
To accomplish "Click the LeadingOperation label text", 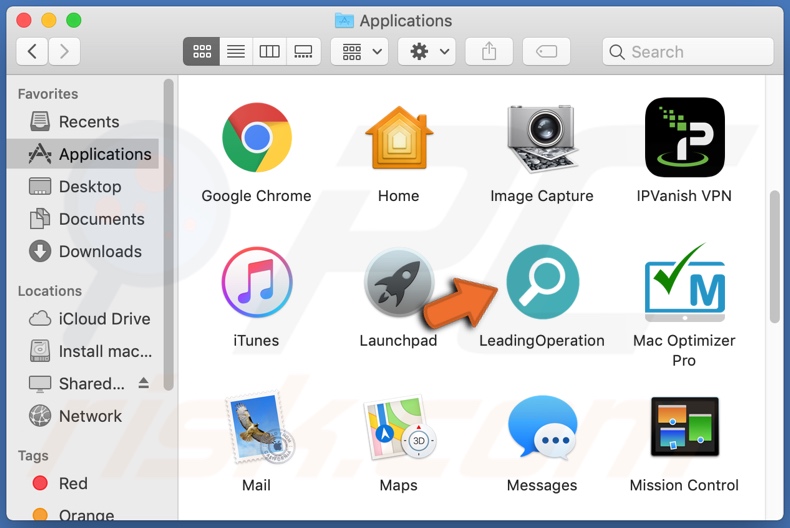I will [542, 340].
